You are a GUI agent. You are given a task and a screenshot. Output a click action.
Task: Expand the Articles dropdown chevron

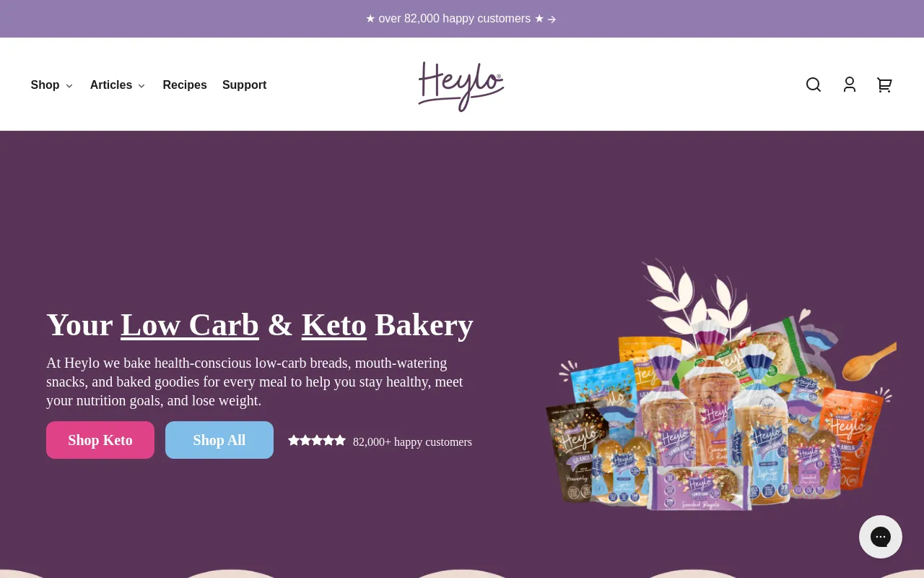pyautogui.click(x=141, y=86)
